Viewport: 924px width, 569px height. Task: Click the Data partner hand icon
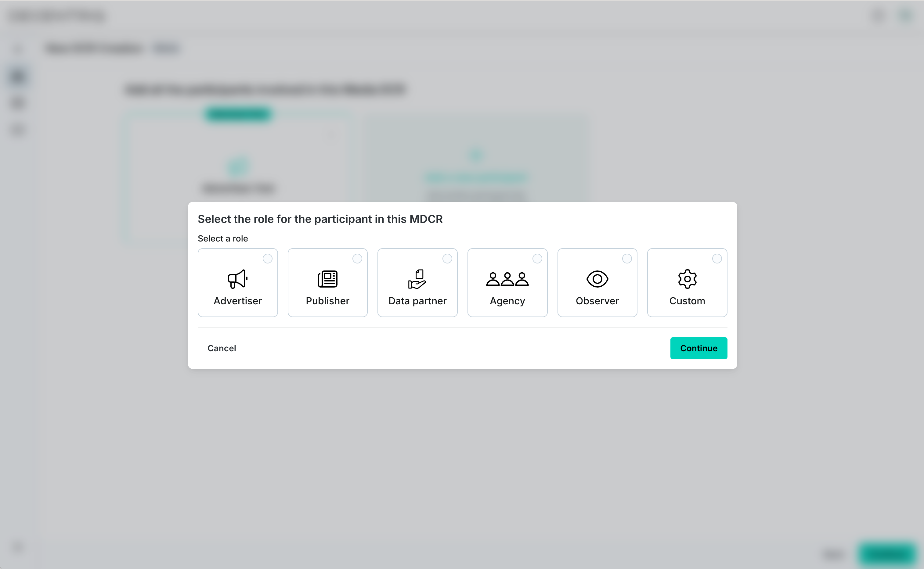tap(417, 279)
